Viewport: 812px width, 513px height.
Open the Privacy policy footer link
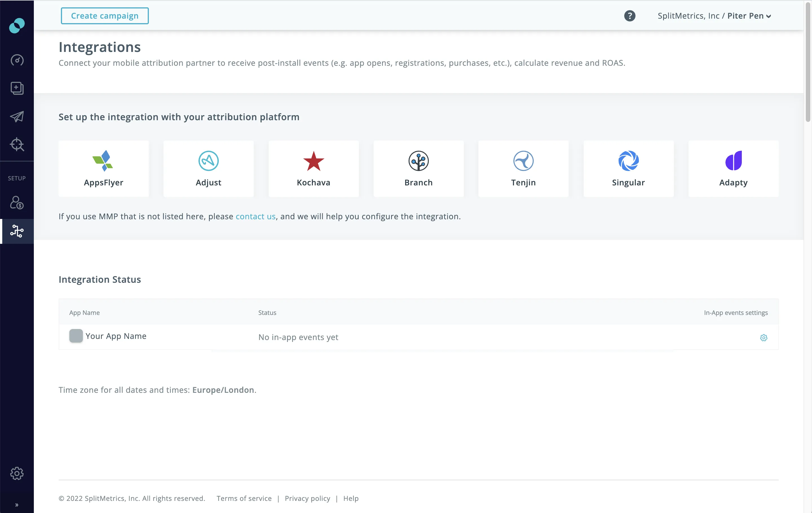[x=307, y=498]
